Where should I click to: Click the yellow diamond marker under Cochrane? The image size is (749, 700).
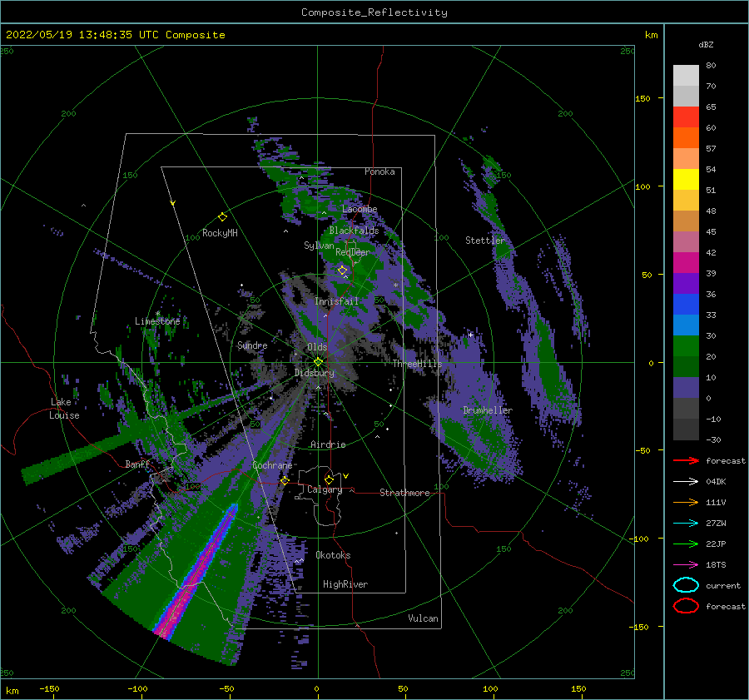285,480
